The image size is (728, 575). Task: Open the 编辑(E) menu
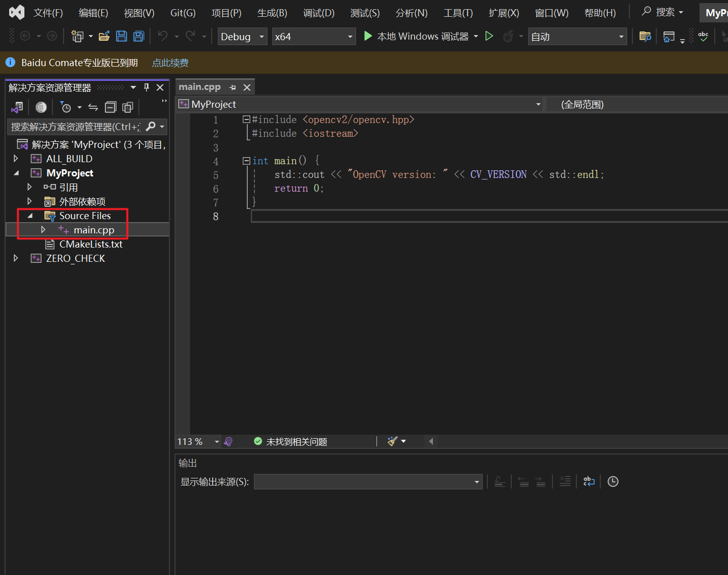pos(94,13)
